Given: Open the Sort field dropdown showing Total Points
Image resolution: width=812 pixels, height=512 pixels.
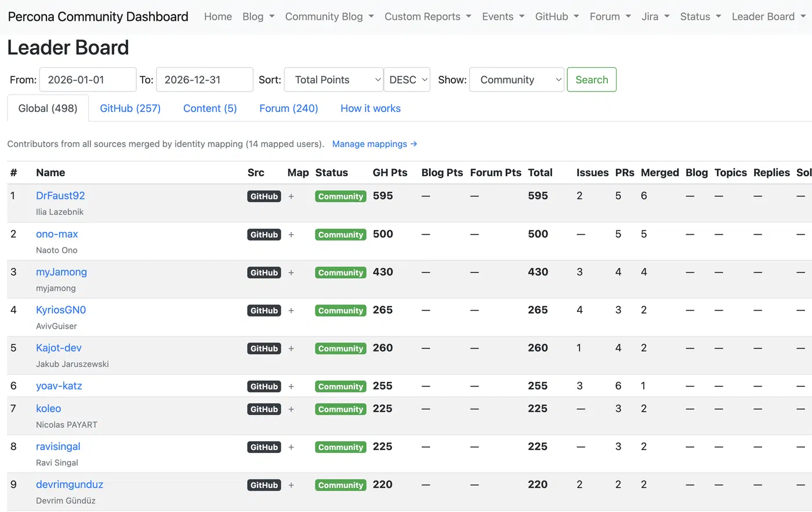Looking at the screenshot, I should click(x=333, y=79).
